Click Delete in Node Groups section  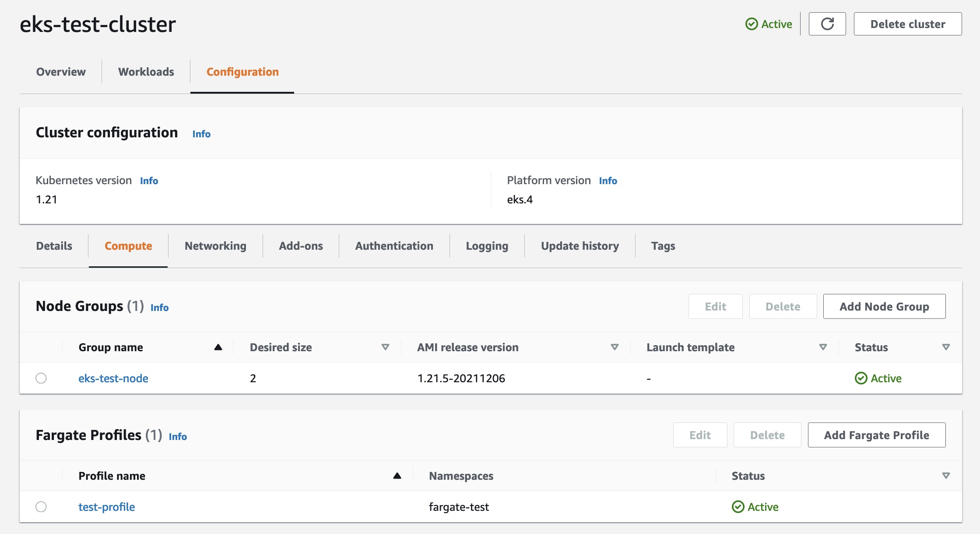(783, 307)
